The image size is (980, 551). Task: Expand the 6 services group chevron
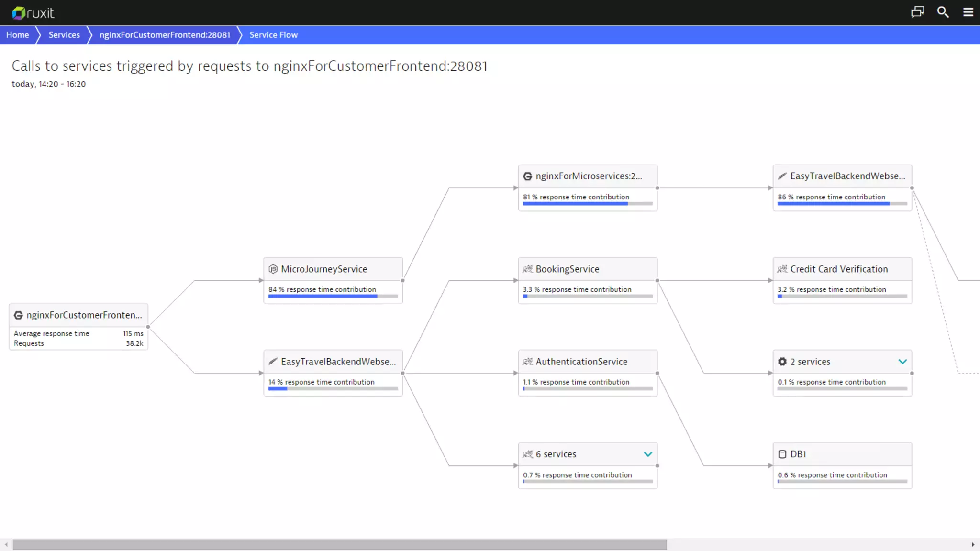pos(648,454)
